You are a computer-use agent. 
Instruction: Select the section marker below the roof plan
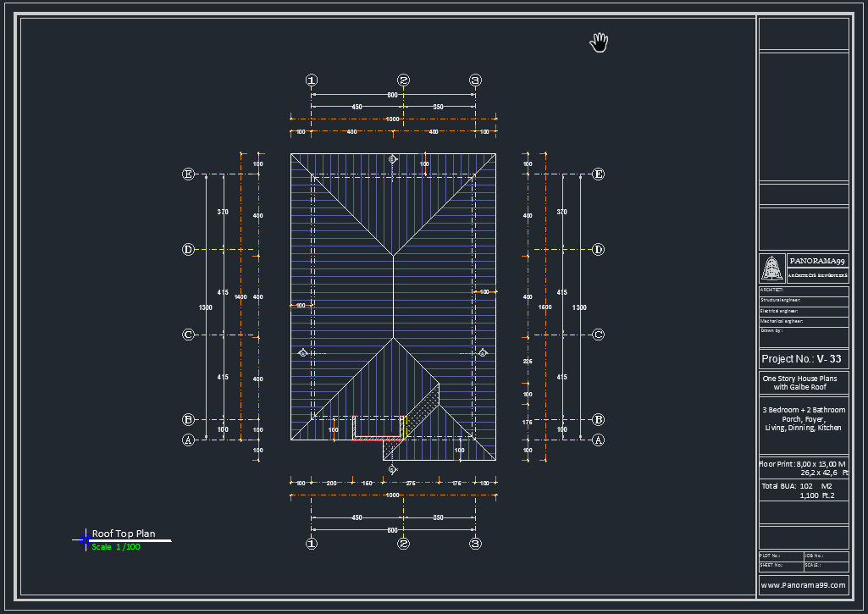tap(392, 469)
